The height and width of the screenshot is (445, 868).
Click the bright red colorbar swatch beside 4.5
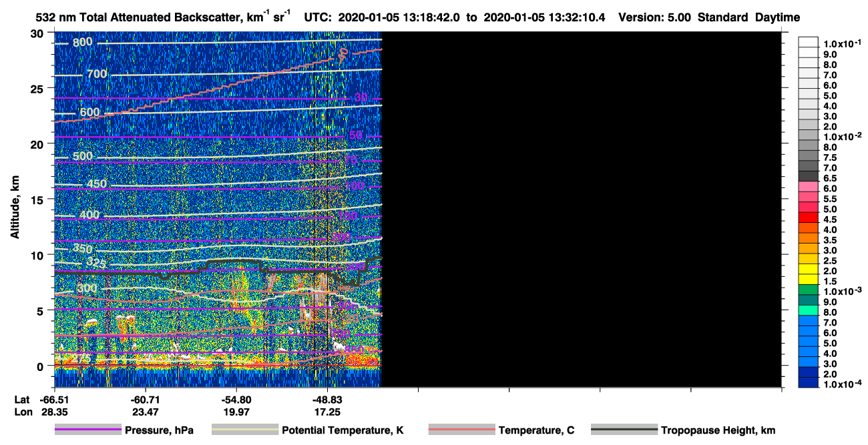tap(809, 217)
